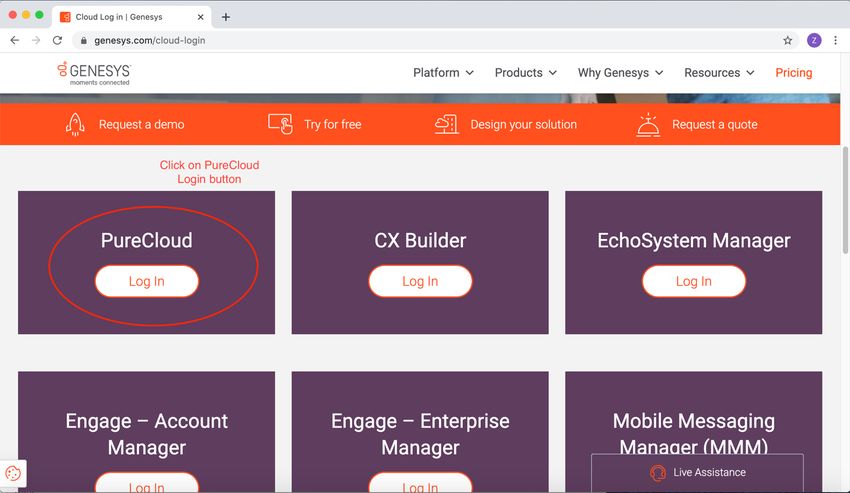
Task: Click the CX Builder card title
Action: click(x=420, y=240)
